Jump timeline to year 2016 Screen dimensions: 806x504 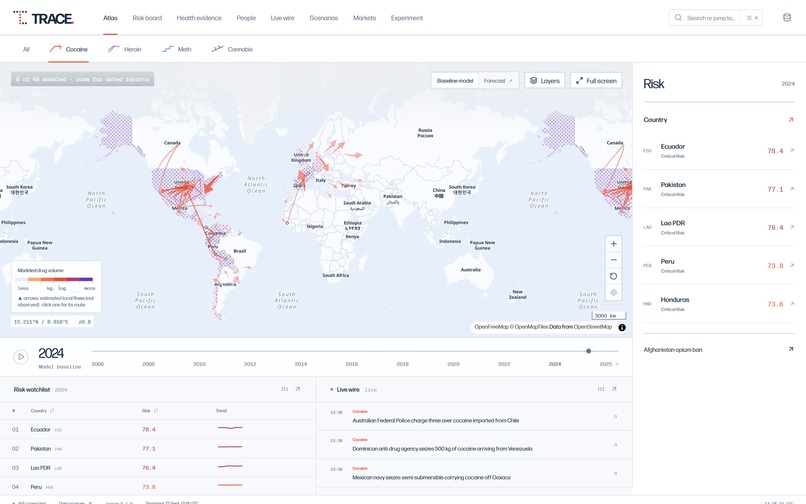[352, 364]
